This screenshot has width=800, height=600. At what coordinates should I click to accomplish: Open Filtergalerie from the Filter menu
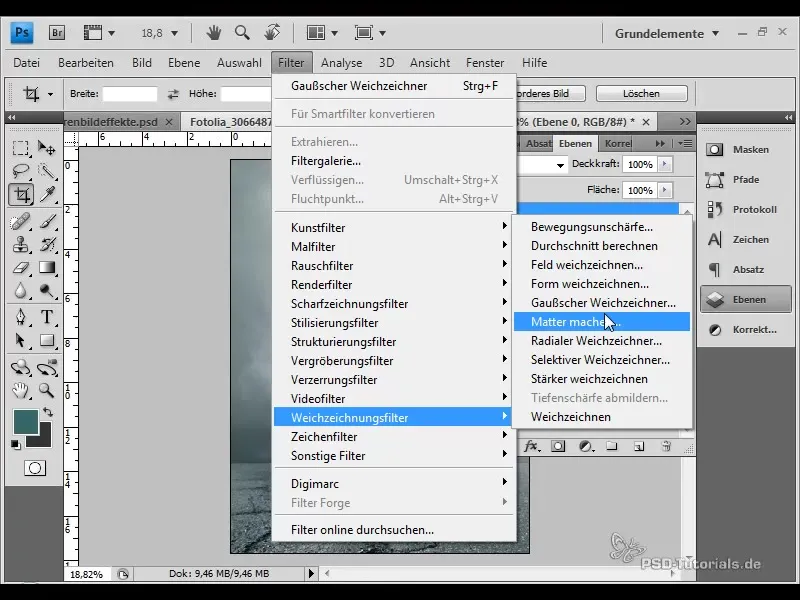(394, 161)
